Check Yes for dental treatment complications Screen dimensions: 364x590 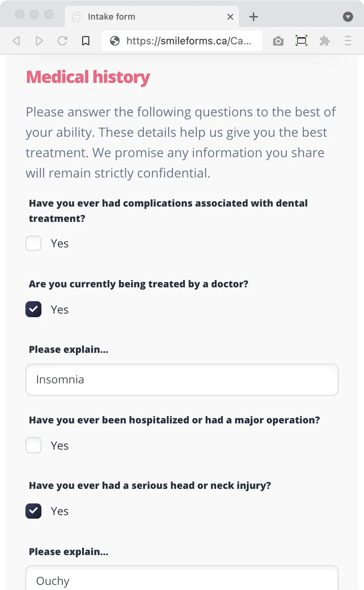(33, 243)
